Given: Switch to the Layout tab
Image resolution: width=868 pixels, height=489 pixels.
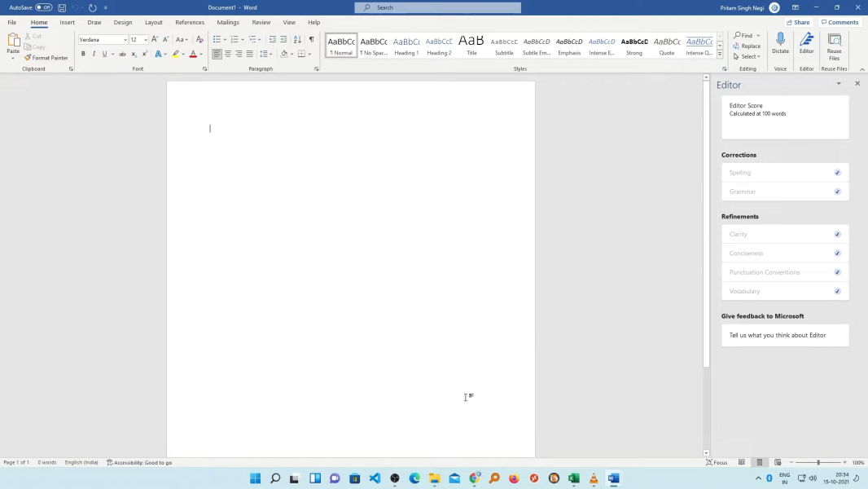Looking at the screenshot, I should (x=153, y=22).
